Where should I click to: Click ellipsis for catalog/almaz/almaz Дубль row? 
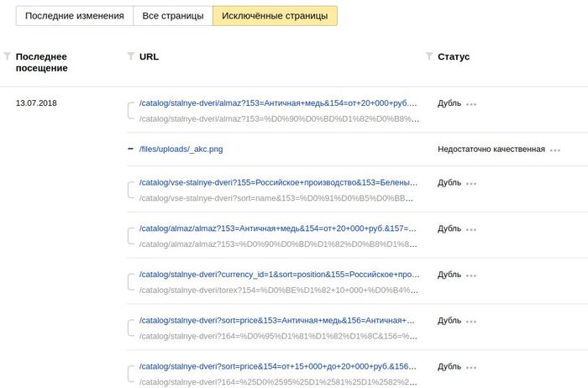[471, 228]
